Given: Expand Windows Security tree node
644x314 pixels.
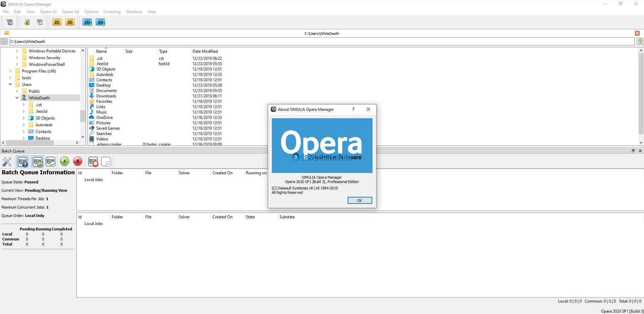Looking at the screenshot, I should tap(17, 58).
